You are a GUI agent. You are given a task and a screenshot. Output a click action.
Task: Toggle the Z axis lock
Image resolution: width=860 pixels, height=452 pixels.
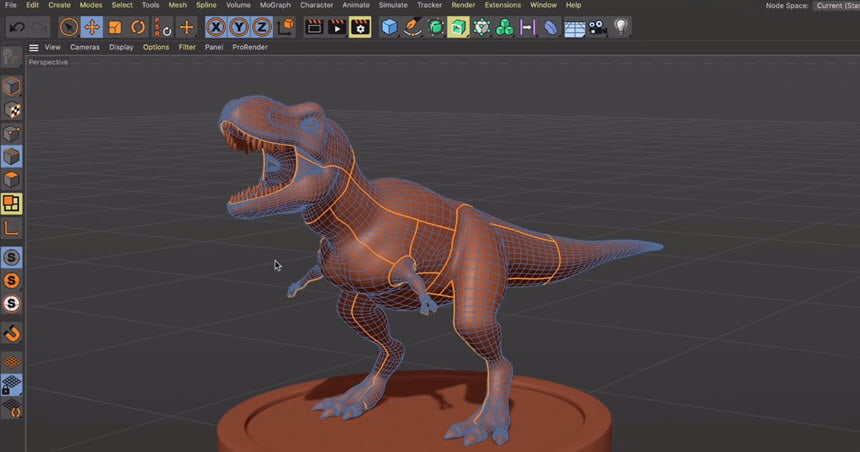pos(262,27)
